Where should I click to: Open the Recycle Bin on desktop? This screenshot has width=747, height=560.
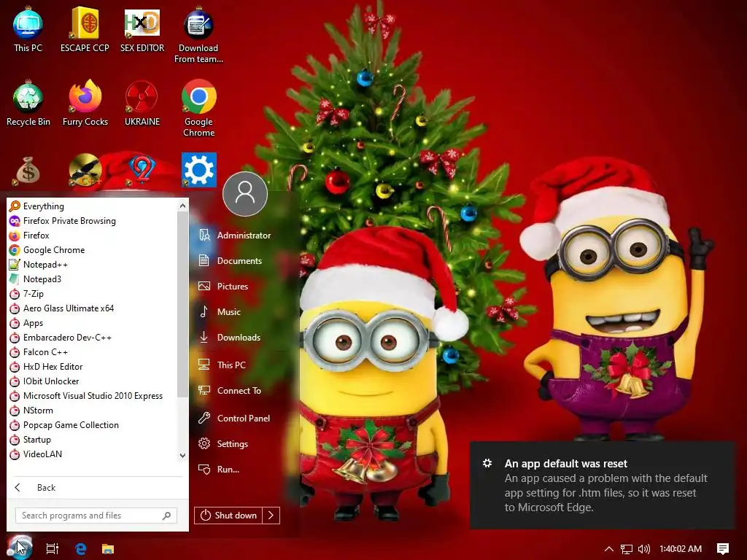pos(28,103)
